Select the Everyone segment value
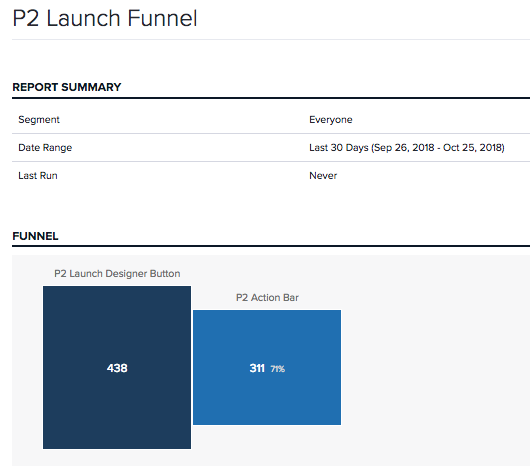The width and height of the screenshot is (530, 466). pyautogui.click(x=331, y=120)
